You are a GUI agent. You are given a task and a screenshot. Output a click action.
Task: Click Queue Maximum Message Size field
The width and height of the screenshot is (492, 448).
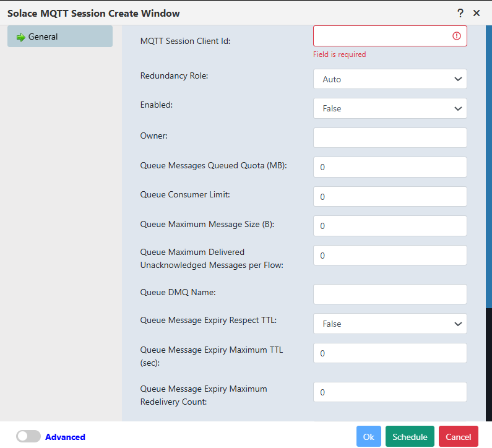390,226
